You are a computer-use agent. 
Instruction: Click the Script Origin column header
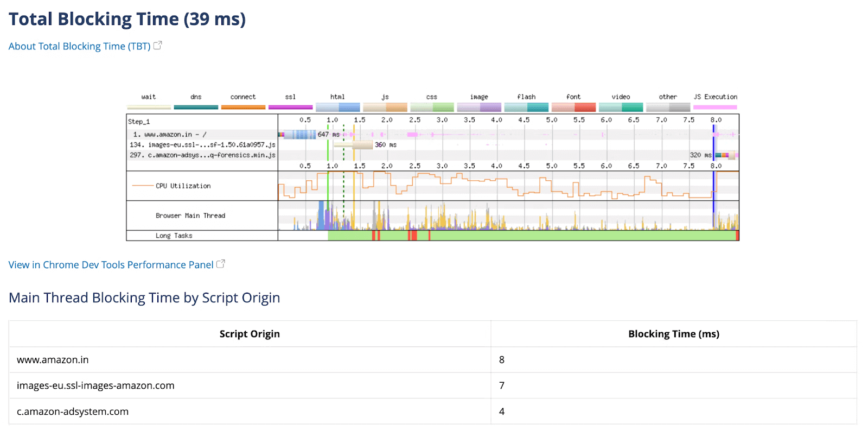250,334
